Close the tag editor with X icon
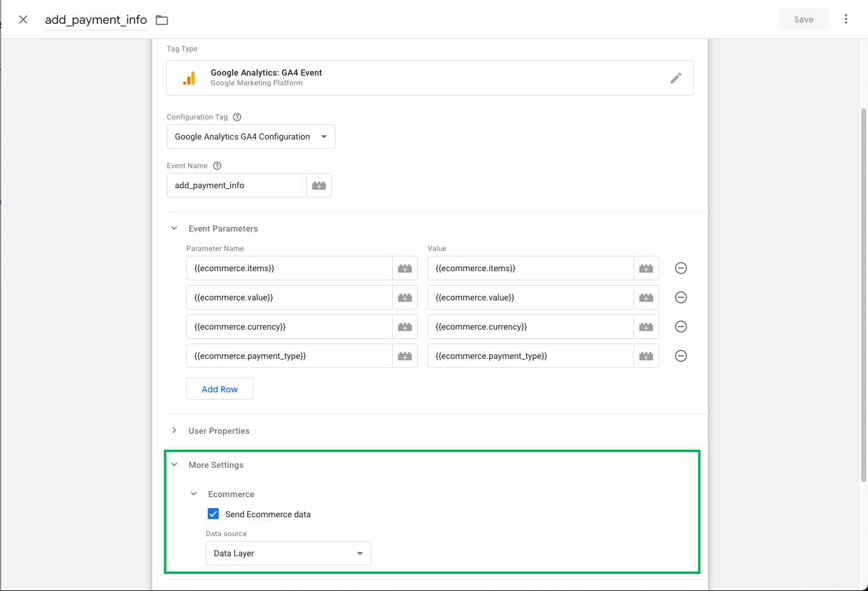Screen dimensions: 868x591 click(23, 19)
